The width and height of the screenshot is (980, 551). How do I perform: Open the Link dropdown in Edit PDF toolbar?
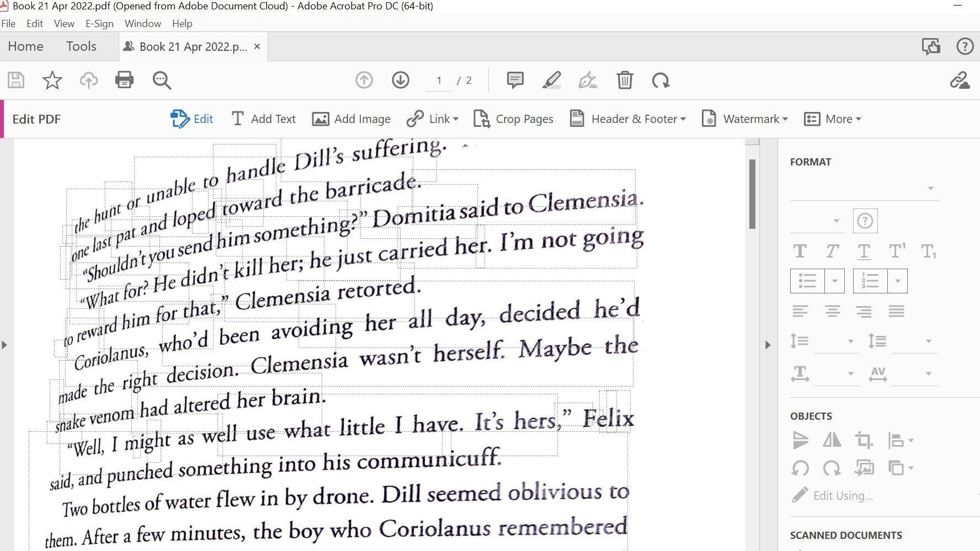[433, 119]
